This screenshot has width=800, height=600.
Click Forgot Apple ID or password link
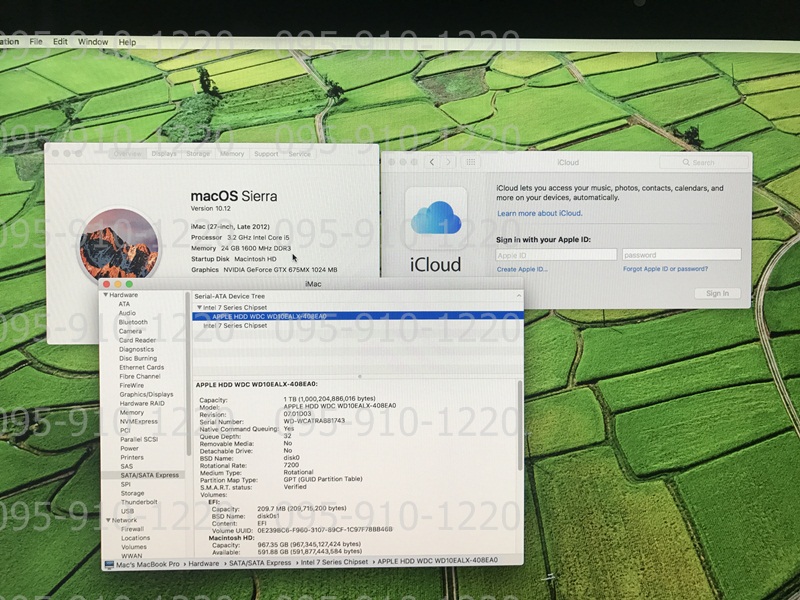(665, 268)
